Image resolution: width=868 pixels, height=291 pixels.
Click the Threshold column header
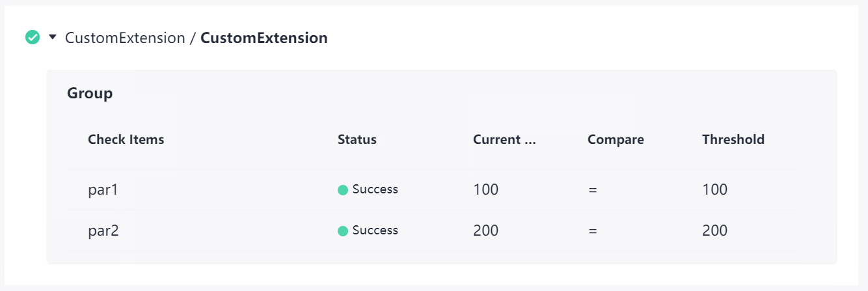733,139
